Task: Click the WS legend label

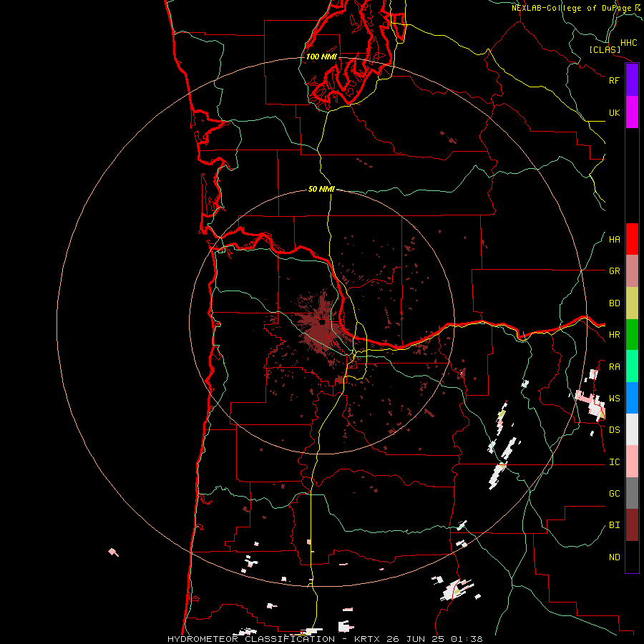Action: 614,399
